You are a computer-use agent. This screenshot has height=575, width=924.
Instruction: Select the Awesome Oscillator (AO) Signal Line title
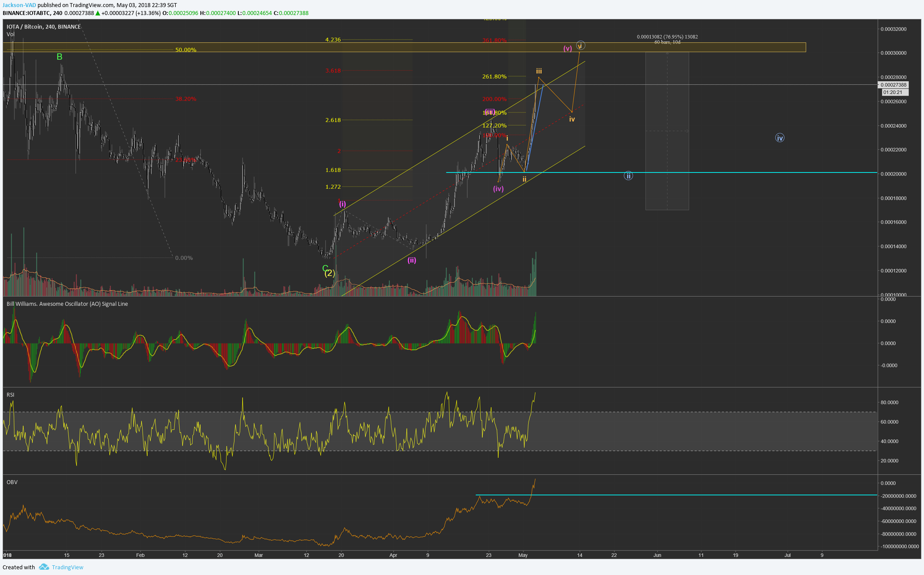67,304
